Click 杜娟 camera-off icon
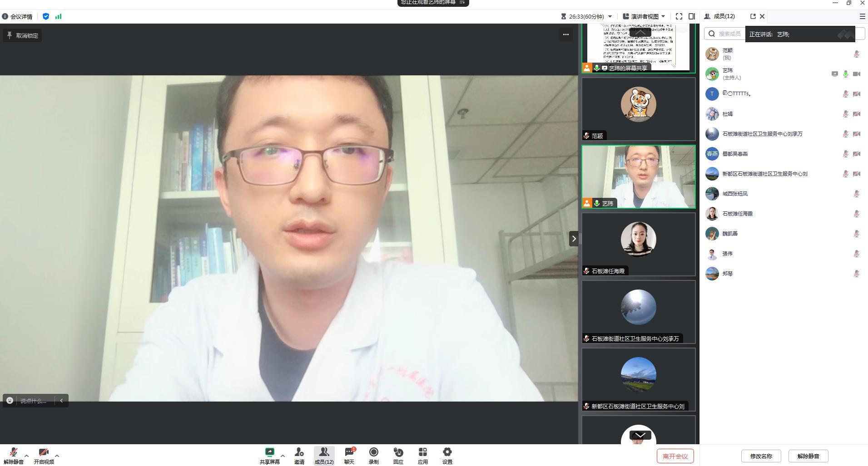The height and width of the screenshot is (466, 868). click(856, 114)
